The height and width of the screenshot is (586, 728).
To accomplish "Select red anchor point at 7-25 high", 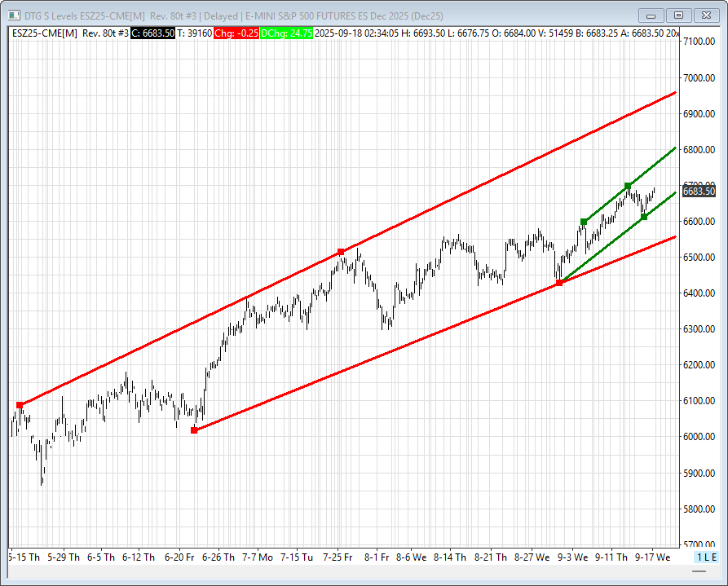I will (x=341, y=252).
